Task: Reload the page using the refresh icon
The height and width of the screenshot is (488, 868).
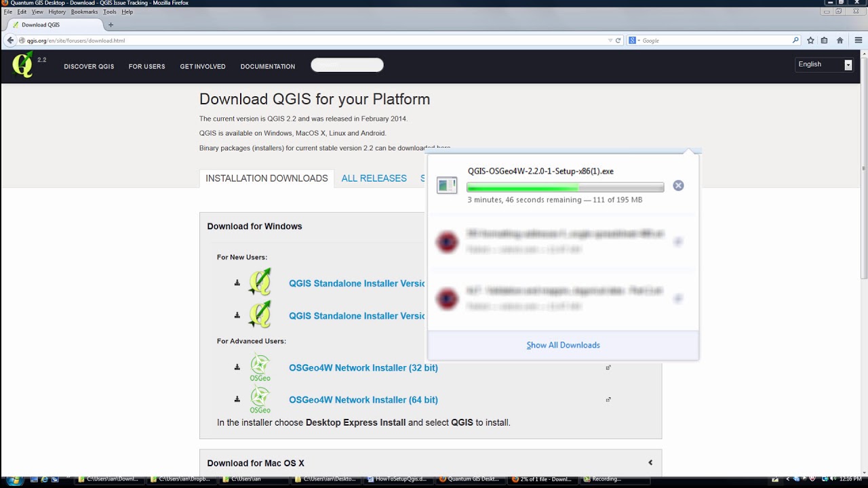Action: [618, 41]
